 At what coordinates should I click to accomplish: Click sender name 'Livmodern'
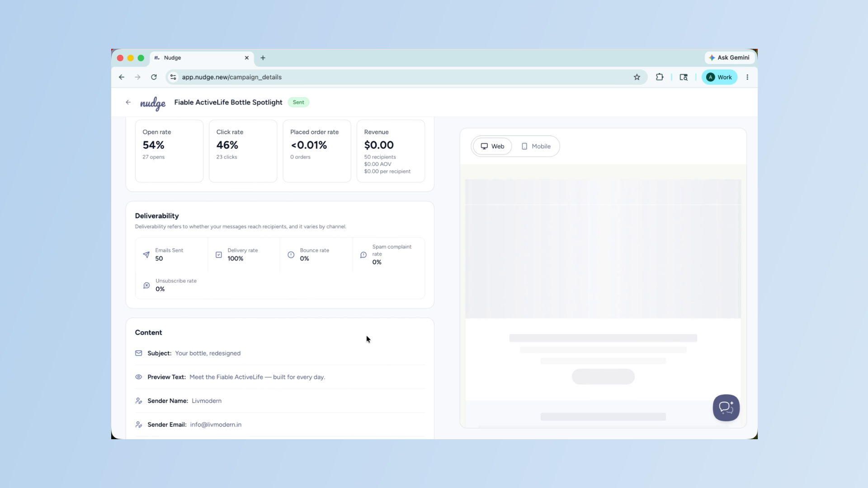[207, 401]
